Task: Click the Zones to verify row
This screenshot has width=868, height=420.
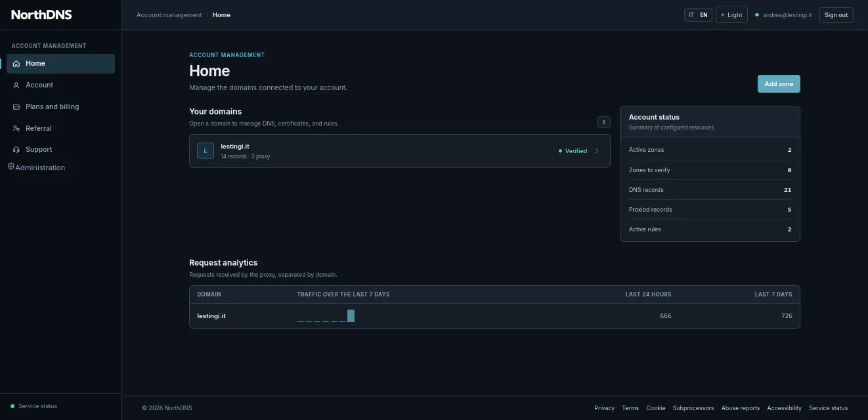Action: [x=710, y=170]
